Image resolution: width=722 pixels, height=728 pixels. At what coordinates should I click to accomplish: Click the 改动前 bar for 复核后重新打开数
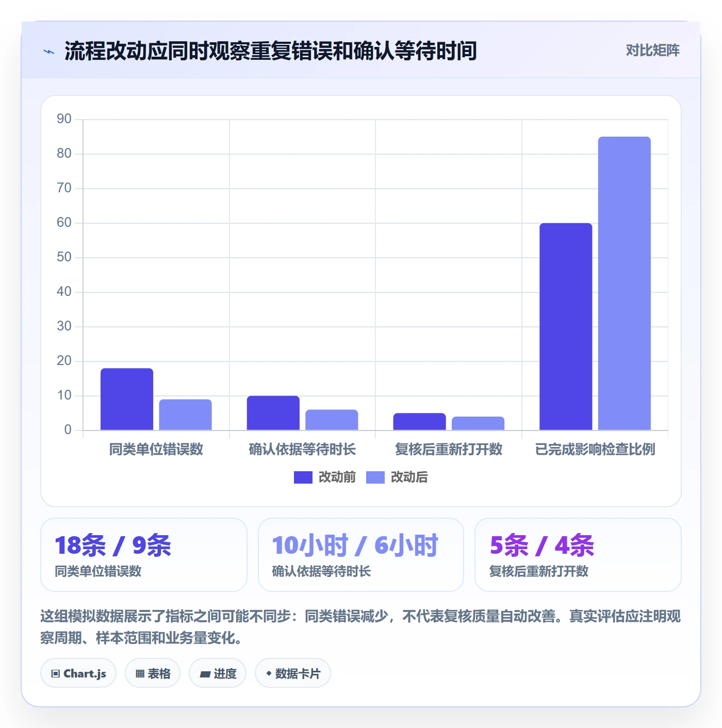[x=419, y=422]
